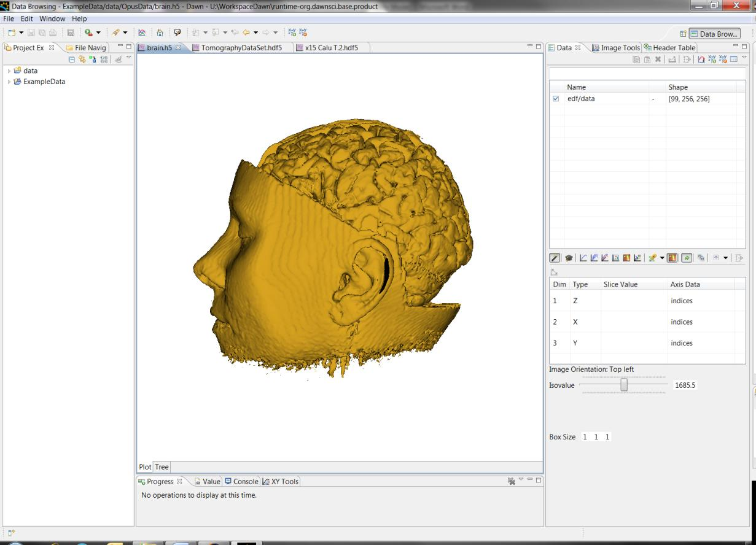Open the File menu
Screen dimensions: 756x545
click(9, 19)
